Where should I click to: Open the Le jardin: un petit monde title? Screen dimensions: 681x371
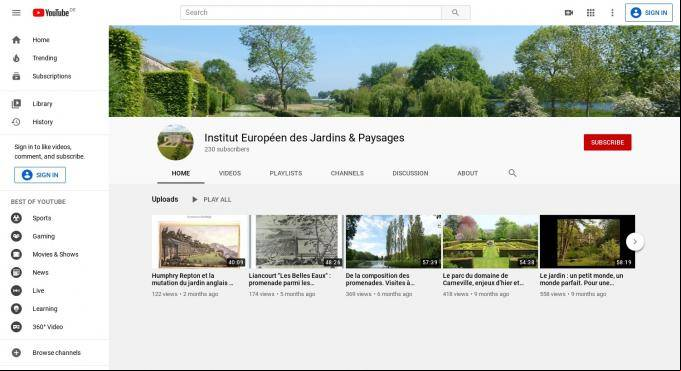click(x=582, y=279)
